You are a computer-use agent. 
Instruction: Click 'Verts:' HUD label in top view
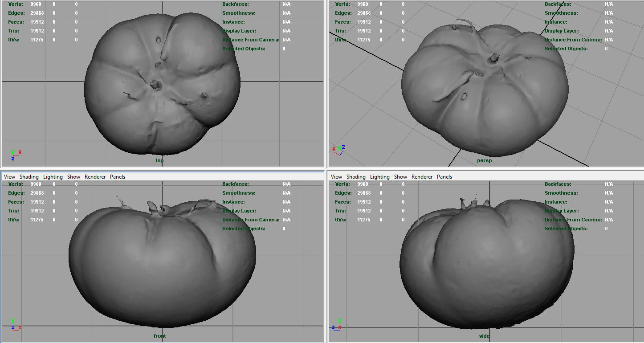pos(16,4)
